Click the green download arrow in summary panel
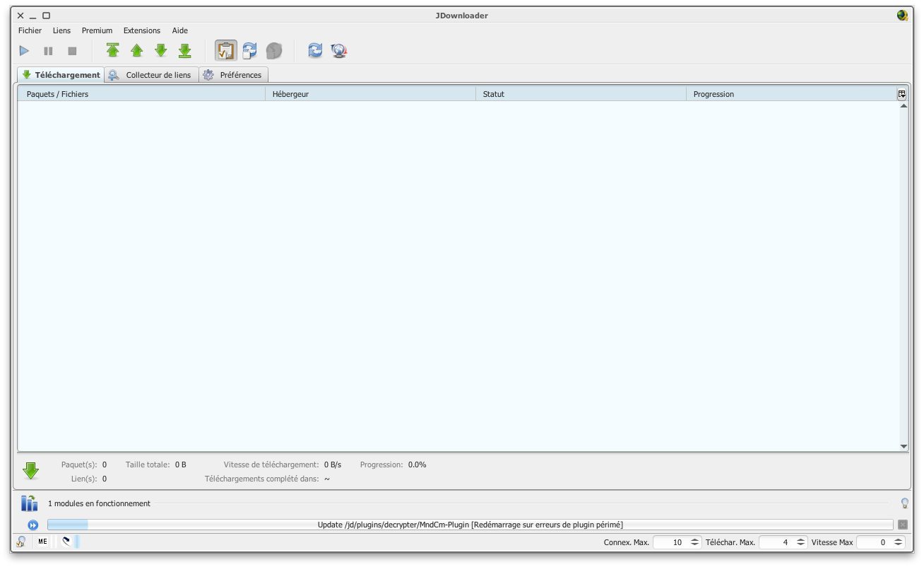Screen dimensions: 924x567 [x=30, y=471]
